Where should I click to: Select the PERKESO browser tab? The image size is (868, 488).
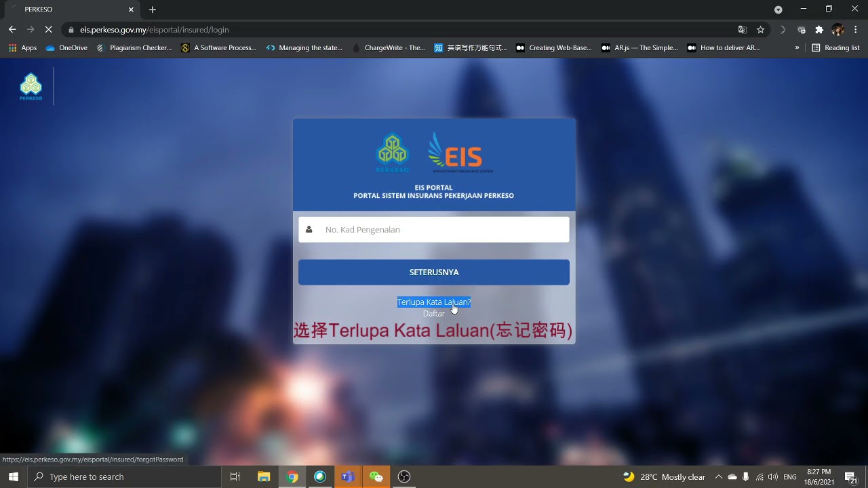pos(71,9)
